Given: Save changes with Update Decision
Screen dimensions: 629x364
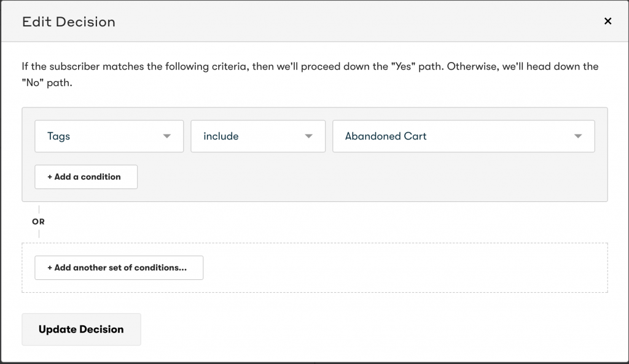Looking at the screenshot, I should tap(81, 329).
